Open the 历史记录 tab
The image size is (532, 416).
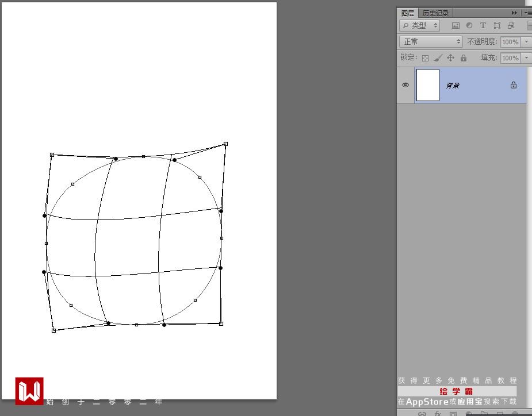(435, 13)
